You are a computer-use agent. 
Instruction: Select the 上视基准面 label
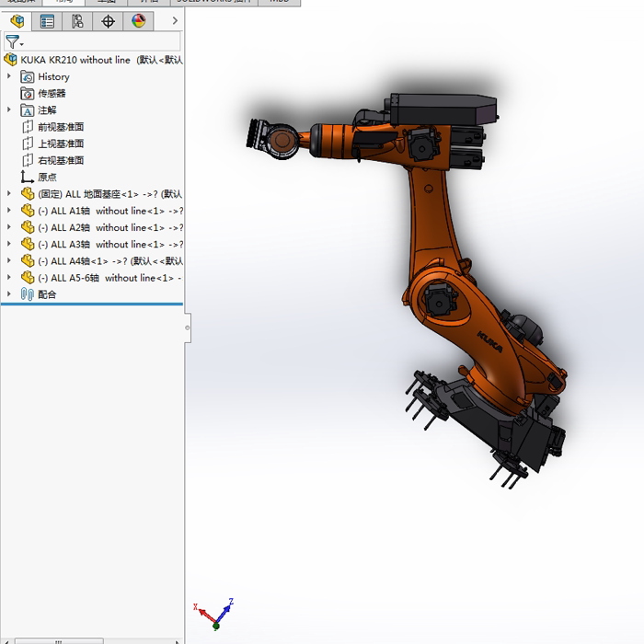point(61,144)
